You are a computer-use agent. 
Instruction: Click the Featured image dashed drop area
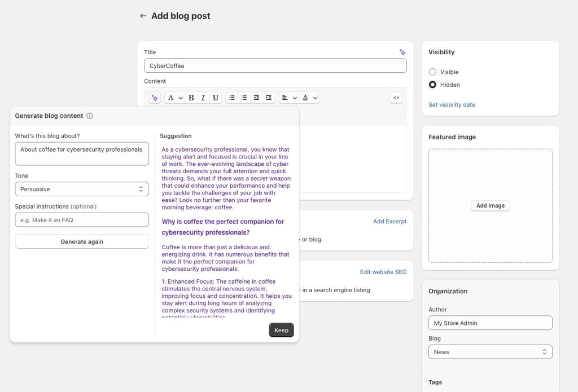coord(491,205)
